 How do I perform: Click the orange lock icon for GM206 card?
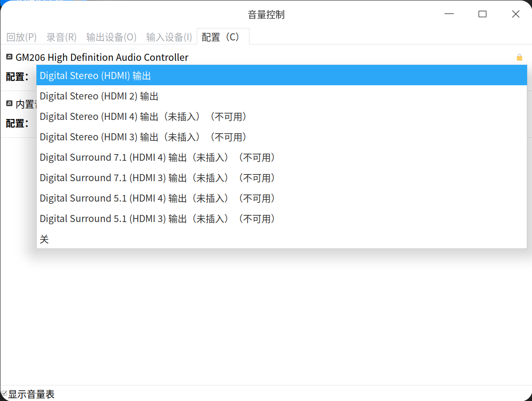tap(519, 57)
